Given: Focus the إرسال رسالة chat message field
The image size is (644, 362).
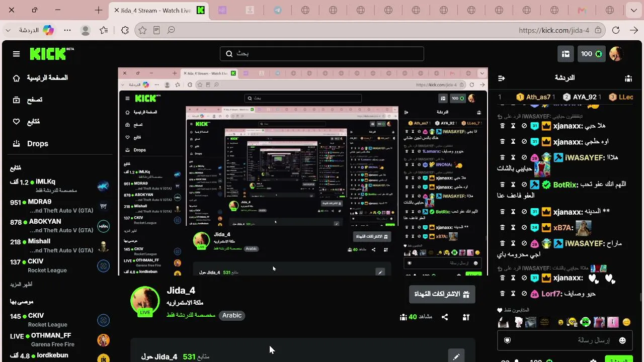Looking at the screenshot, I should point(565,340).
